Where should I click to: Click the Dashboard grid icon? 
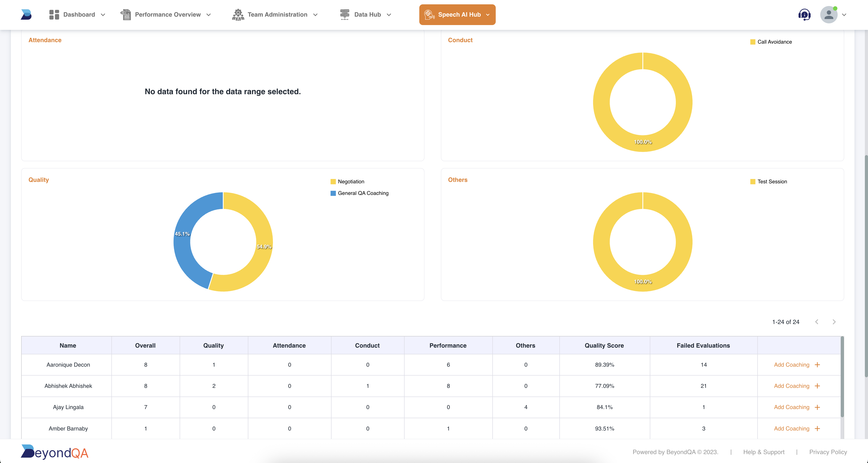click(54, 14)
